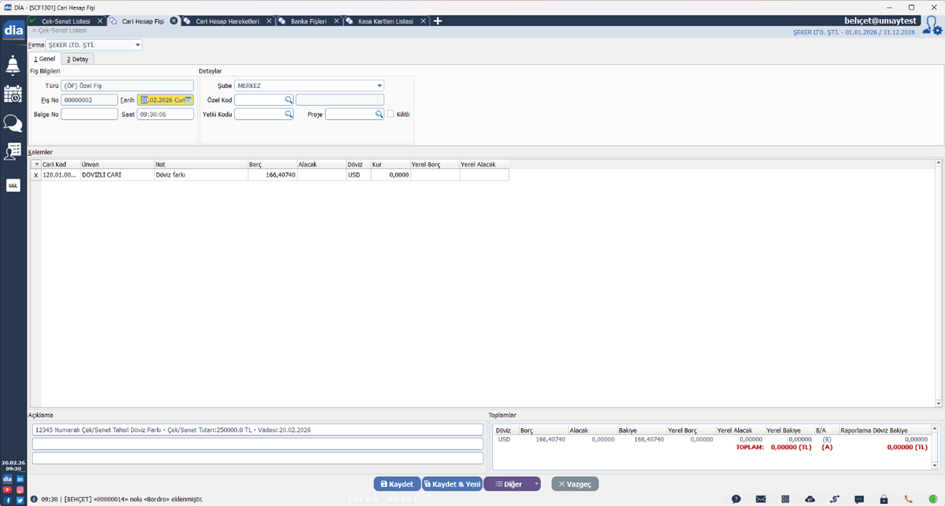The height and width of the screenshot is (506, 945).
Task: Click the Kaydet button
Action: 397,484
